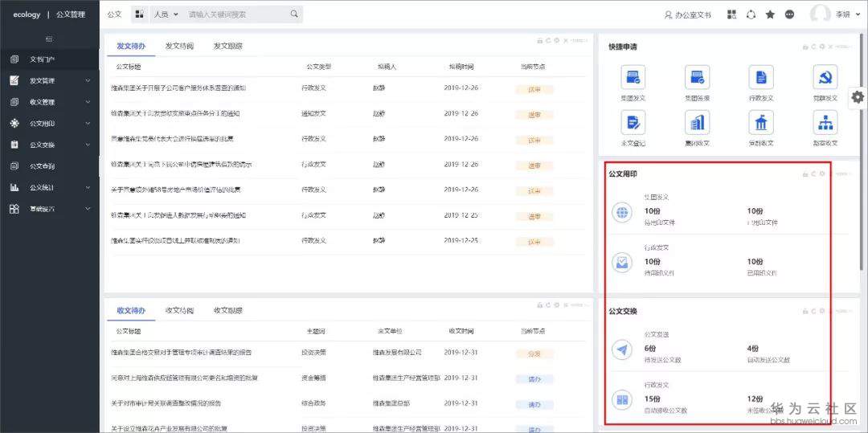The image size is (868, 433).
Task: Expand the 公文统计 sidebar menu
Action: pos(88,187)
